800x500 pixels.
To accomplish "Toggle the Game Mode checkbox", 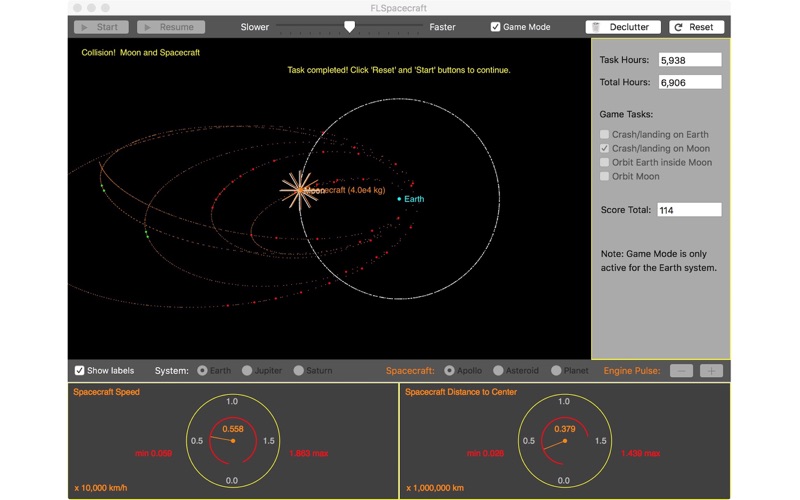I will pos(495,27).
